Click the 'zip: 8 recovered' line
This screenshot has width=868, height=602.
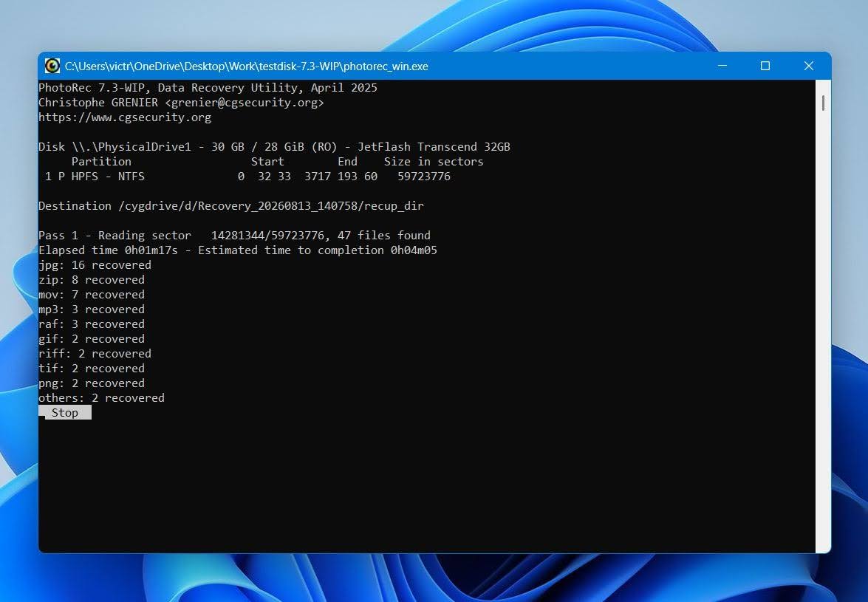pos(92,279)
